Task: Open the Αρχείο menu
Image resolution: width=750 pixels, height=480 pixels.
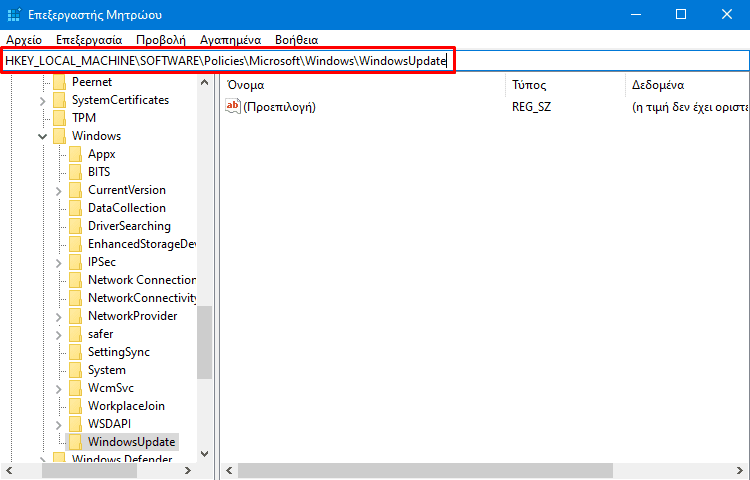Action: click(24, 40)
